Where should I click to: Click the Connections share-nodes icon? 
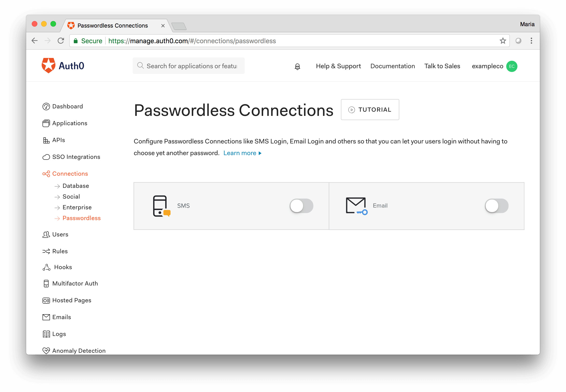click(46, 174)
